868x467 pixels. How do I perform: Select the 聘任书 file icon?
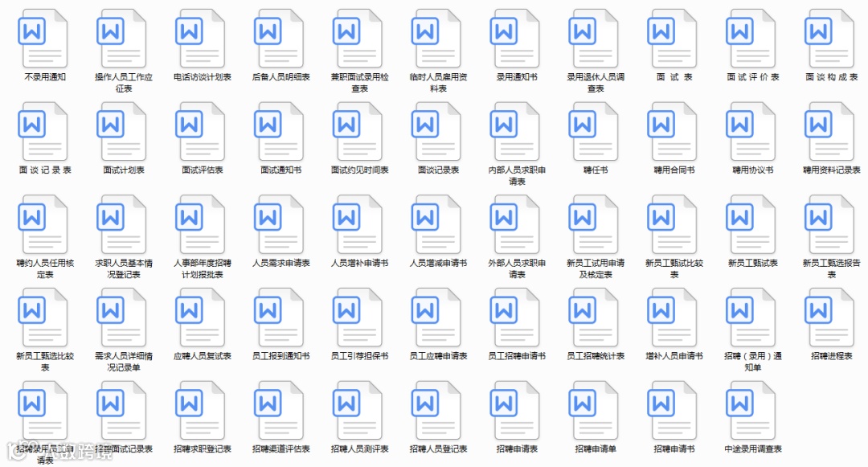[x=595, y=133]
